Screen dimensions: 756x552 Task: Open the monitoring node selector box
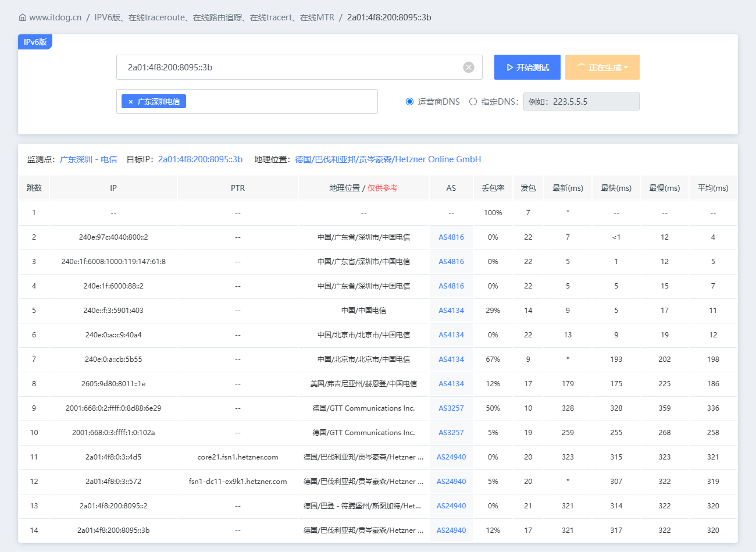click(247, 102)
